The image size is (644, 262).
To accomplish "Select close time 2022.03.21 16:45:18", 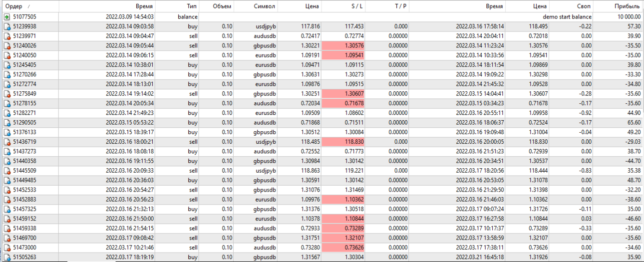I will pyautogui.click(x=480, y=257).
